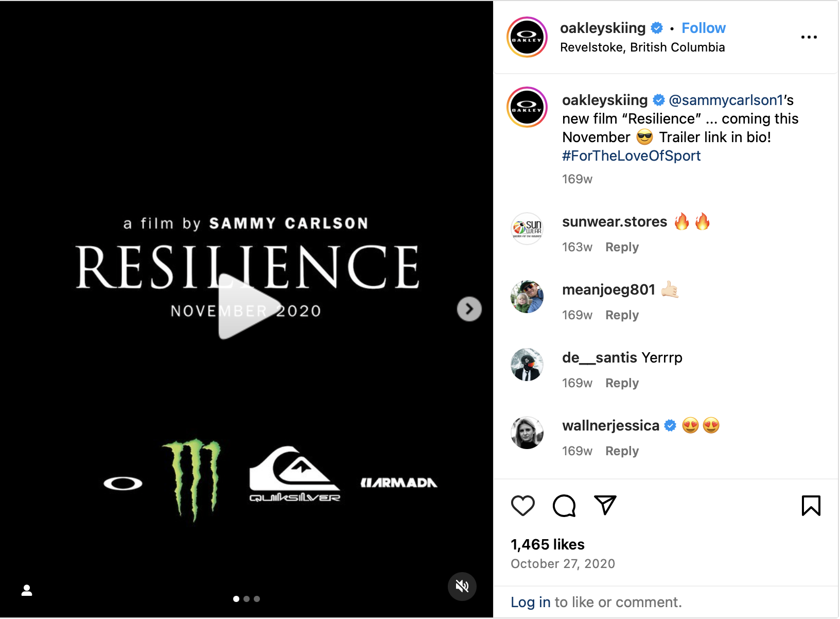Go to the next carousel slide
The image size is (840, 619).
point(469,309)
